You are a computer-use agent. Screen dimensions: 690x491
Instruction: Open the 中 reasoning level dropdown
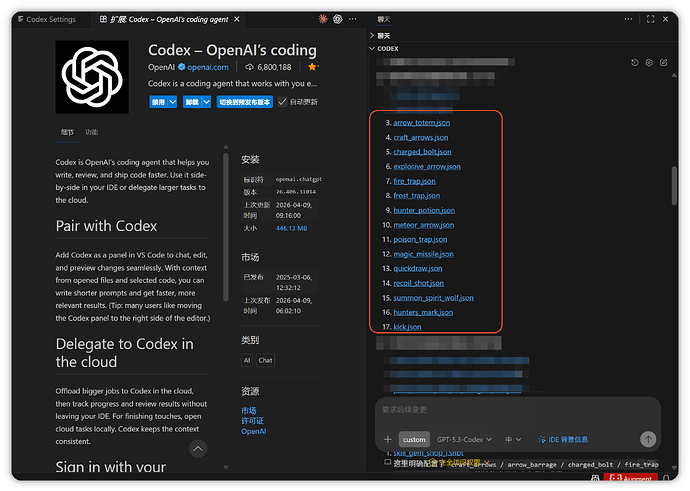click(x=513, y=439)
